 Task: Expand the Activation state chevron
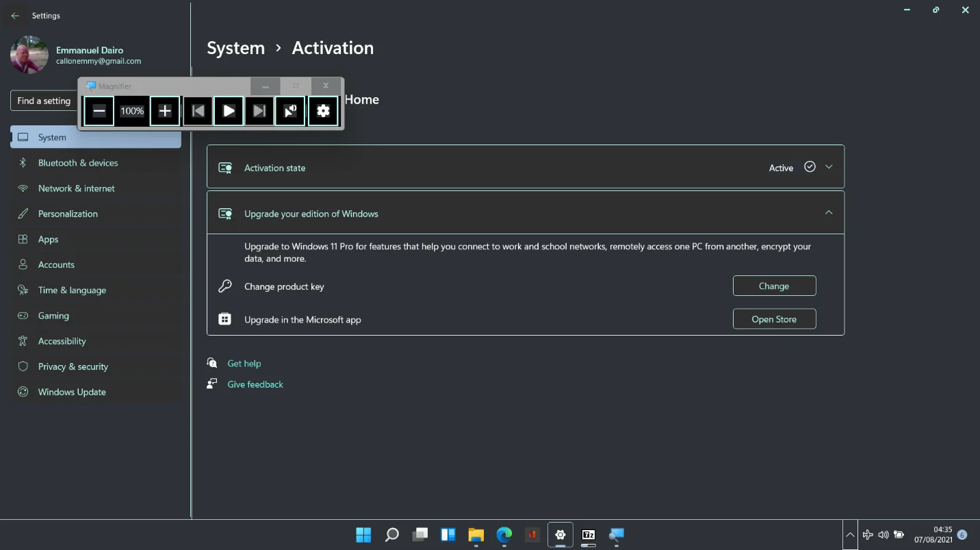[x=829, y=167]
